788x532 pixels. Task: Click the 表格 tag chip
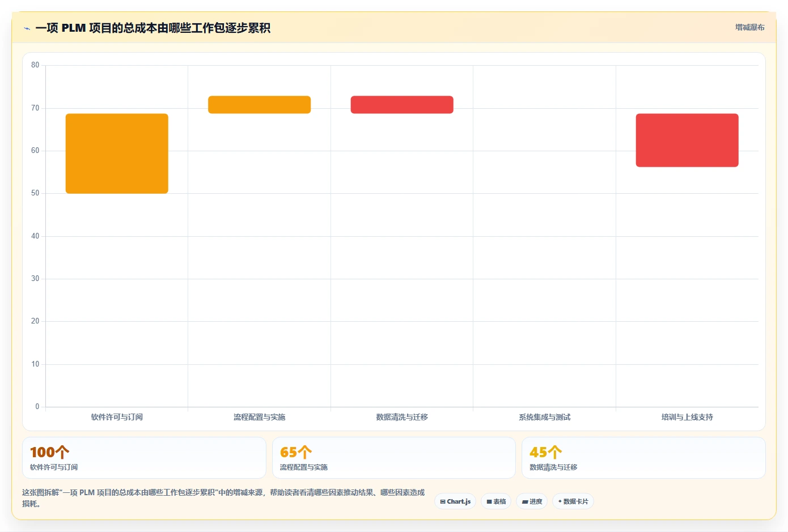coord(496,501)
